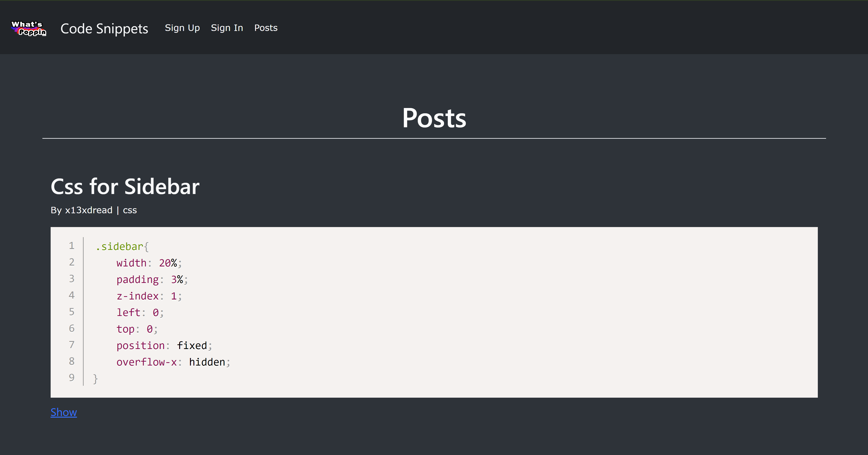
Task: Click the top: 0 code line
Action: 137,329
